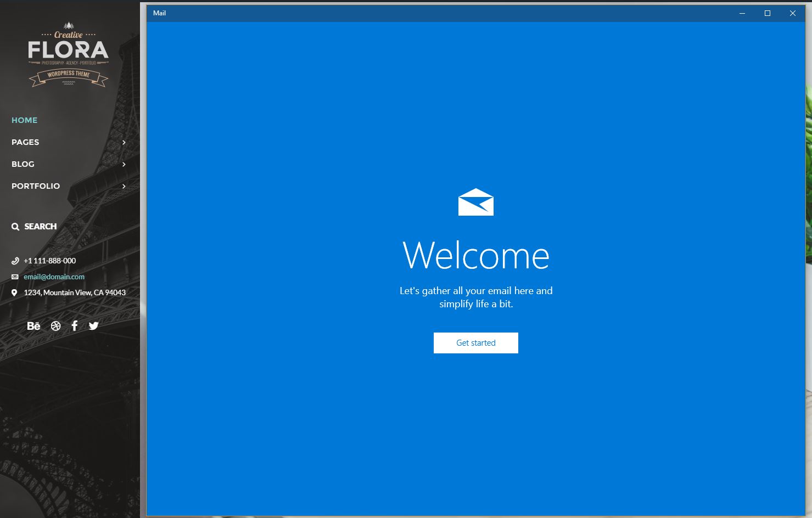
Task: Maximize the Mail window
Action: 768,13
